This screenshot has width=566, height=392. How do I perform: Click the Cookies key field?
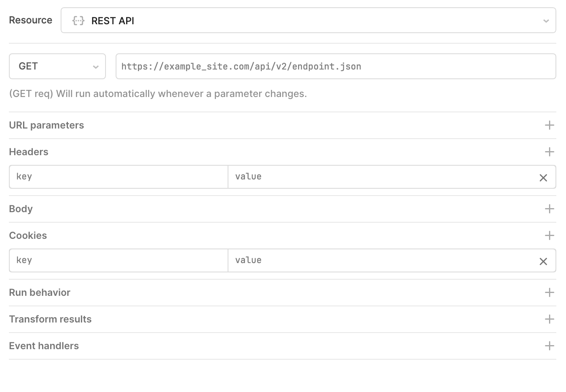[119, 260]
